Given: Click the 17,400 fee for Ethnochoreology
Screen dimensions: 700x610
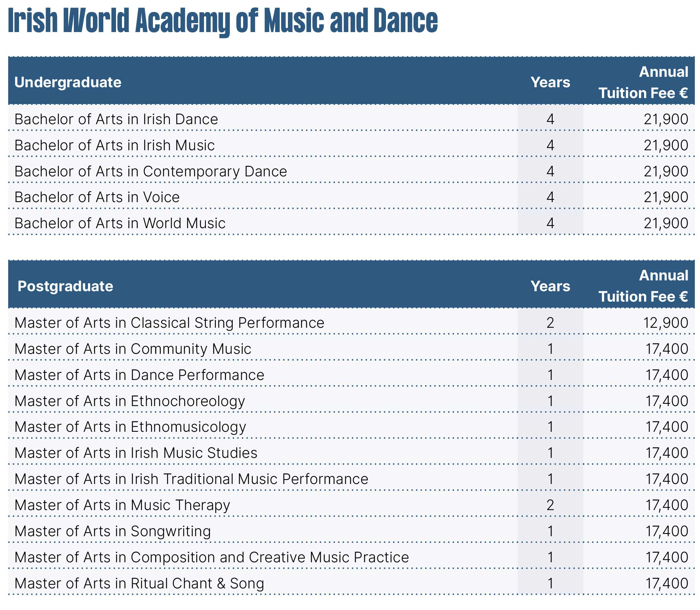Looking at the screenshot, I should click(667, 401).
